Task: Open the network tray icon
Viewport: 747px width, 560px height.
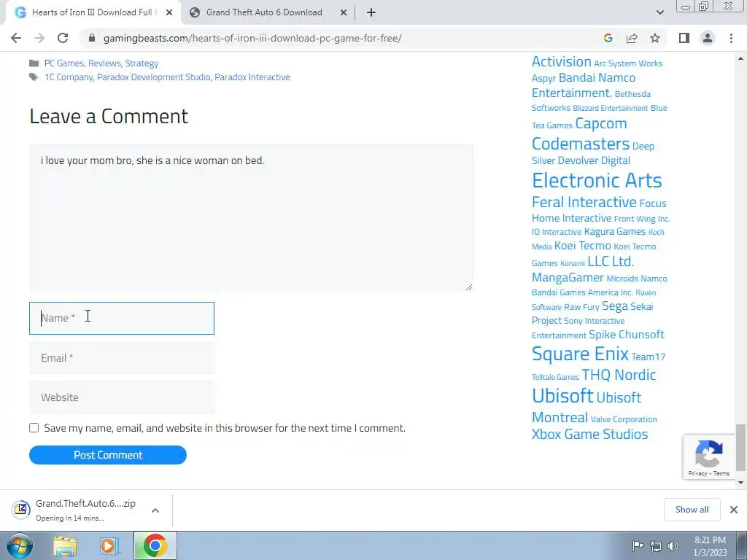Action: tap(656, 546)
